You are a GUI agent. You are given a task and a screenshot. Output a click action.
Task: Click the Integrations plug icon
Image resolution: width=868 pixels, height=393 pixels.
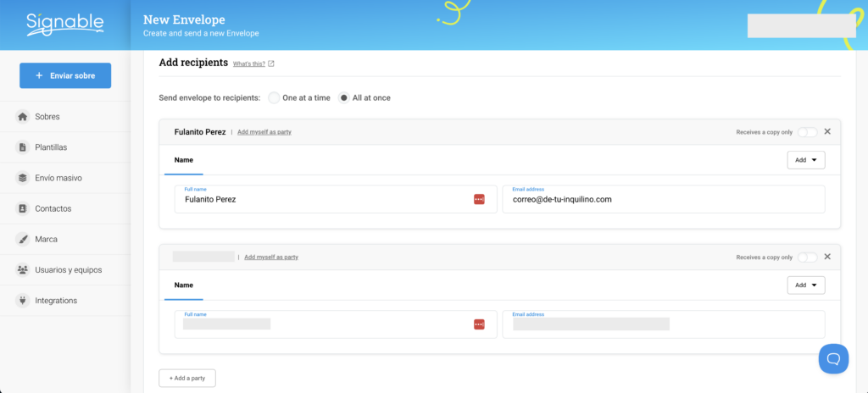coord(23,301)
